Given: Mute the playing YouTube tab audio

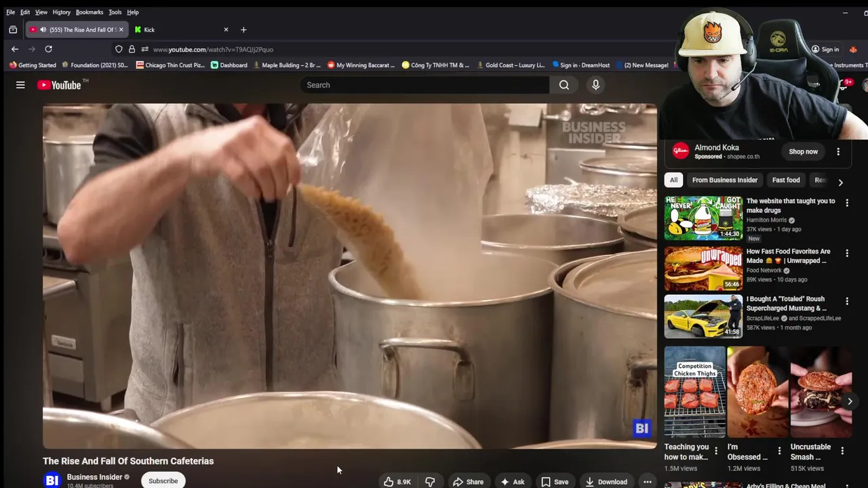Looking at the screenshot, I should [43, 30].
